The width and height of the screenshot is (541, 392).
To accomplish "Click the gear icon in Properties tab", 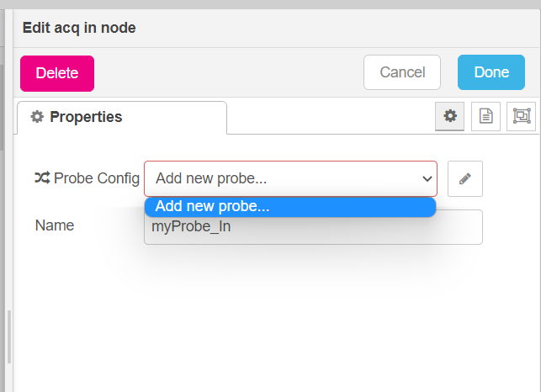I will coord(37,117).
